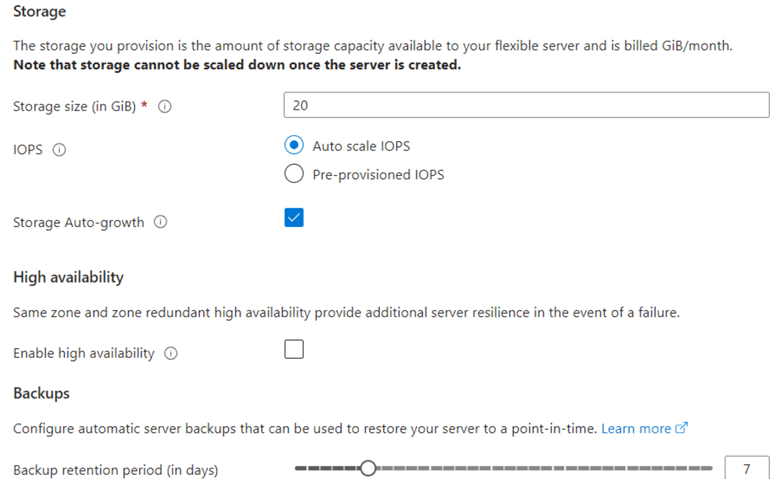Click the High availability section heading

click(68, 277)
